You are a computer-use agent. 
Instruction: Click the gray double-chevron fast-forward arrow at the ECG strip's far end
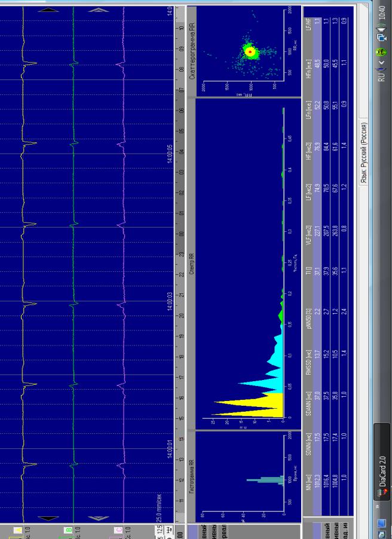[x=99, y=10]
